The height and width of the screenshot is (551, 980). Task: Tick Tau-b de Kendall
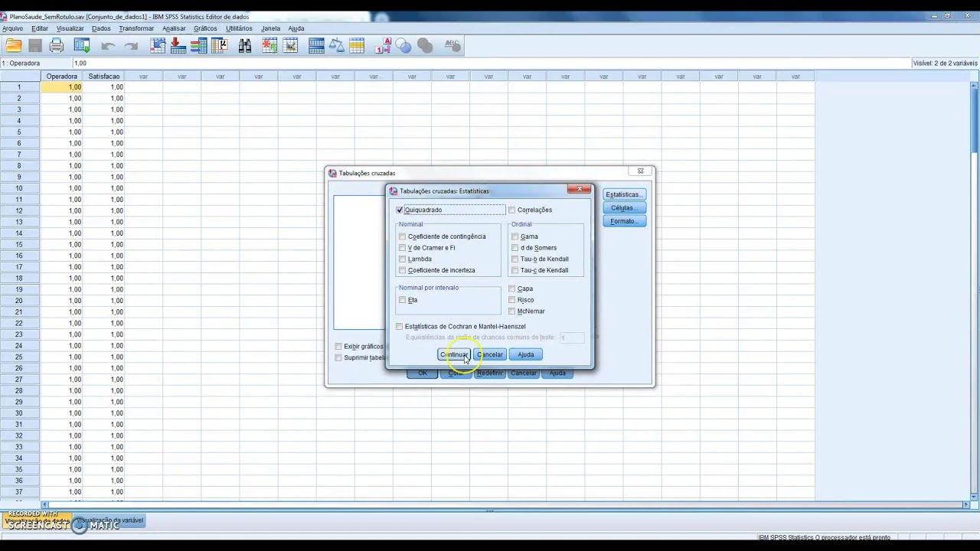[515, 259]
